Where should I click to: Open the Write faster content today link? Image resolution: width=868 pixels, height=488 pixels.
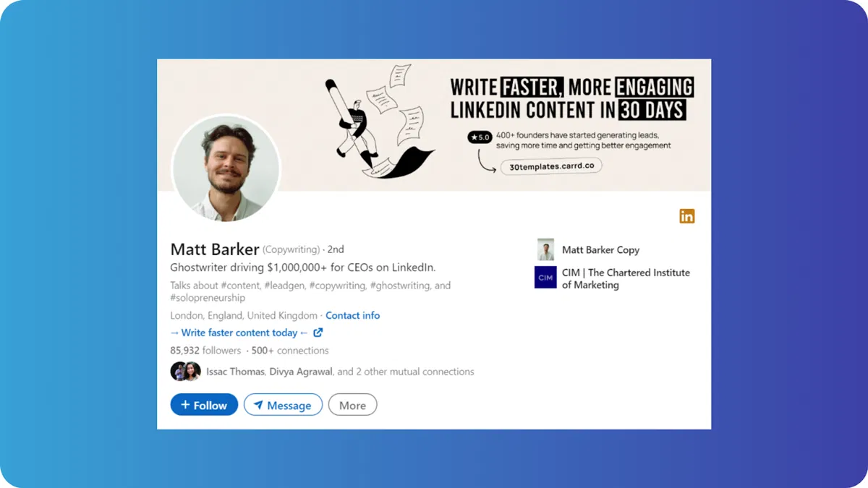pyautogui.click(x=239, y=333)
